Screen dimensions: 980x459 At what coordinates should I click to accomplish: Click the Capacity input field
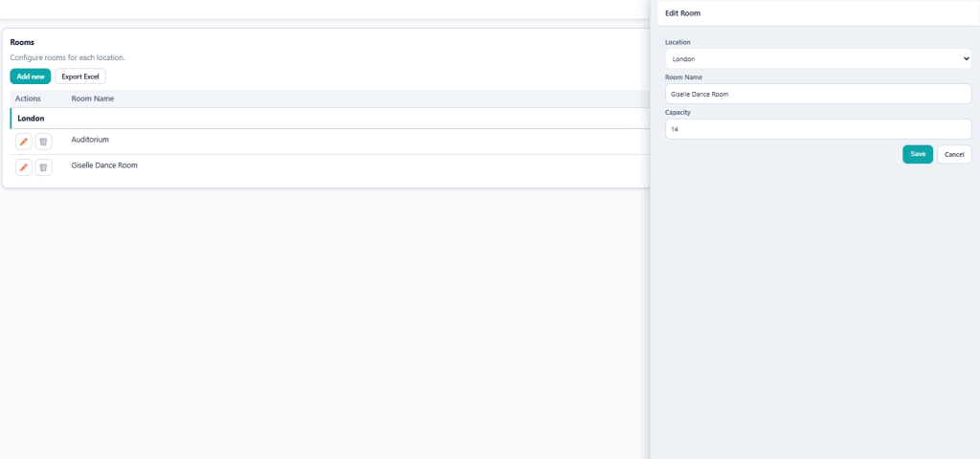click(x=818, y=129)
